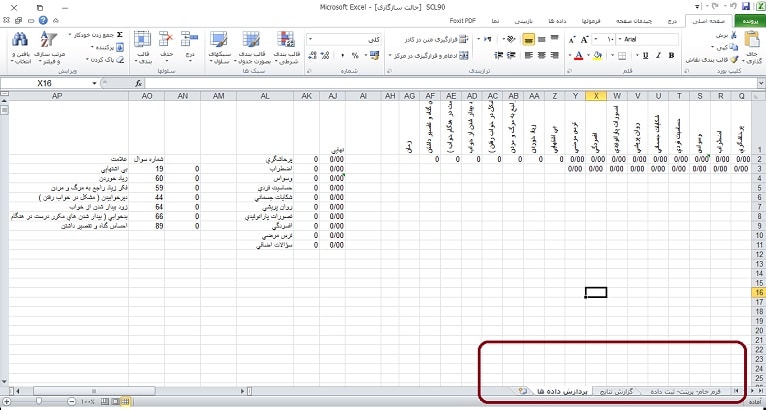
Task: Click the Find & Select binoculars icon
Action: [22, 40]
